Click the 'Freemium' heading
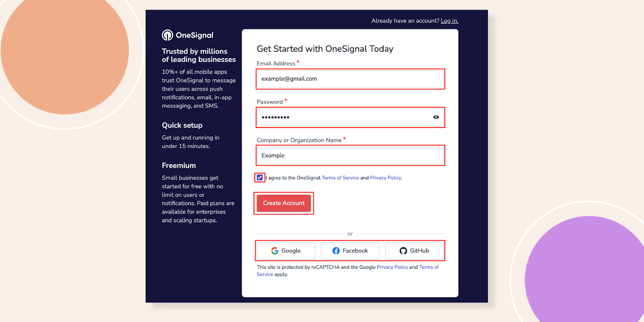The height and width of the screenshot is (322, 644). point(179,166)
